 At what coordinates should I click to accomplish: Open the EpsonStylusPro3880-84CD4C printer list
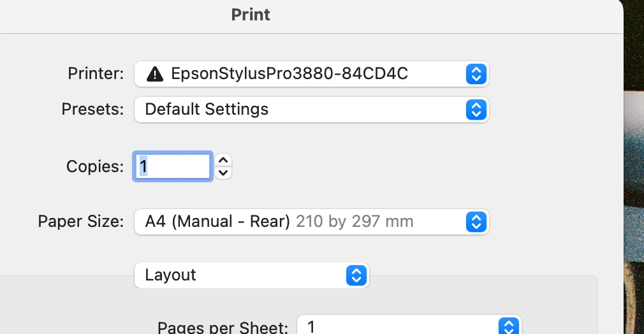311,74
